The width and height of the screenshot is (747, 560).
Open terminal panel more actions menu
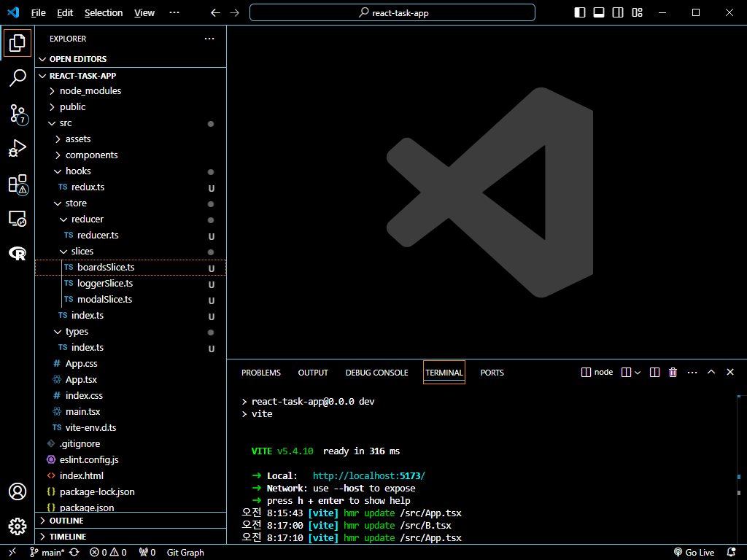point(692,373)
